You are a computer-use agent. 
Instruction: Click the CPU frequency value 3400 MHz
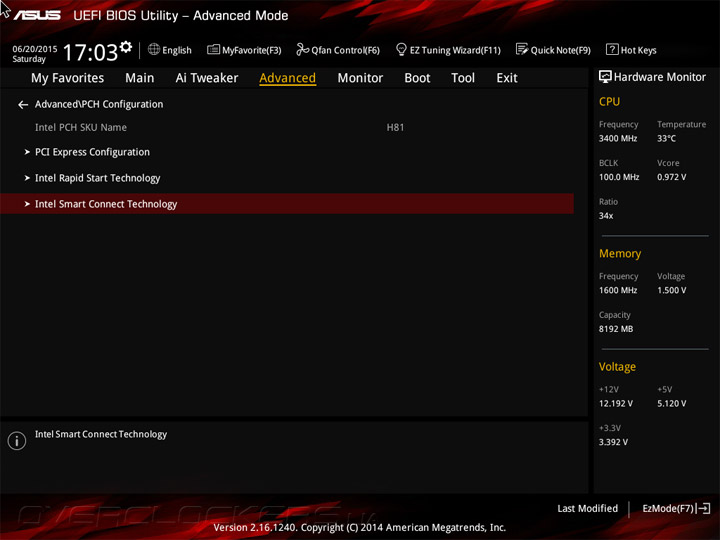click(x=618, y=138)
